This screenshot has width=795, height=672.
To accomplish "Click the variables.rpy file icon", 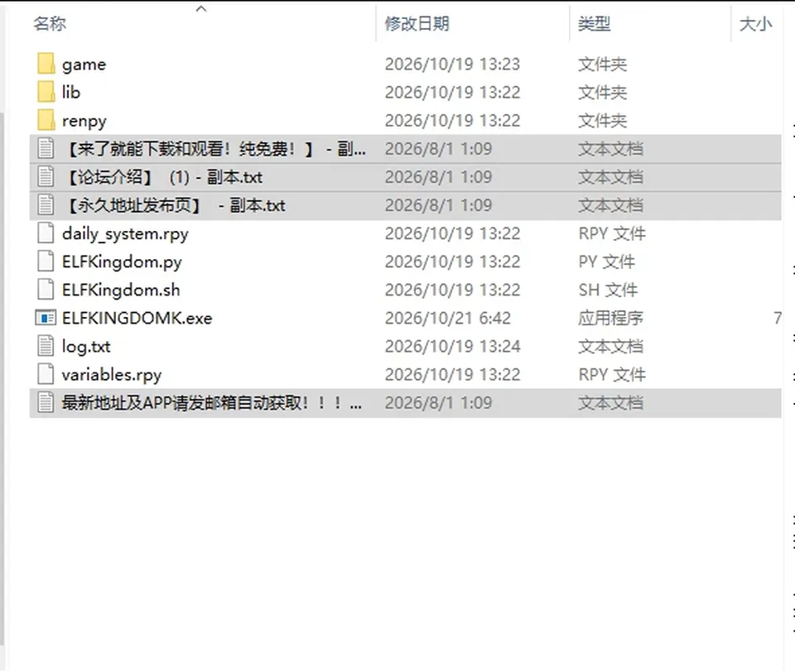I will pyautogui.click(x=46, y=375).
